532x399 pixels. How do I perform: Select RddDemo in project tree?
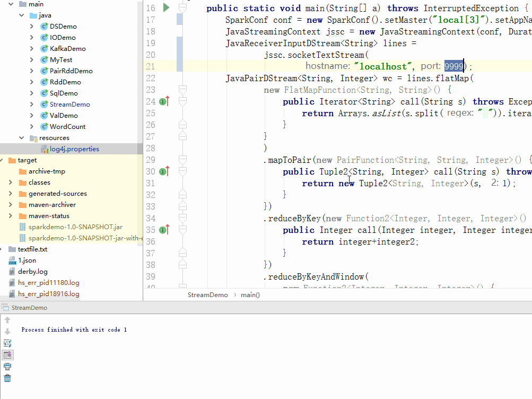click(65, 82)
